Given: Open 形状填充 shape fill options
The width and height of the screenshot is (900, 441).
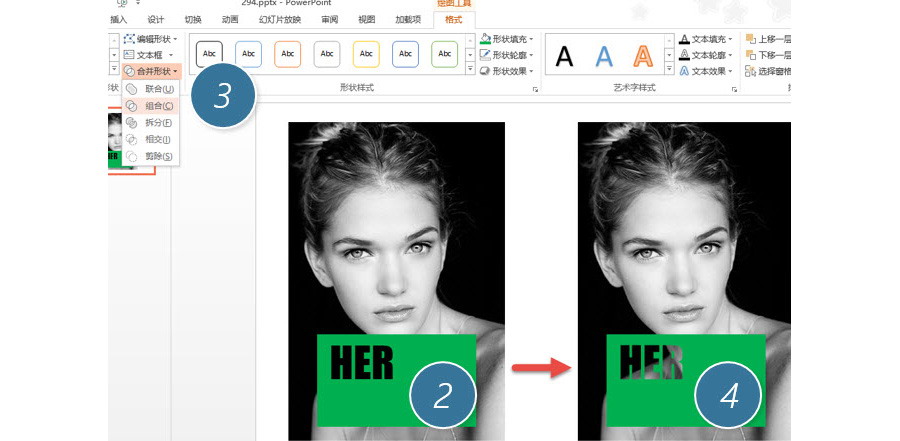Looking at the screenshot, I should [507, 39].
